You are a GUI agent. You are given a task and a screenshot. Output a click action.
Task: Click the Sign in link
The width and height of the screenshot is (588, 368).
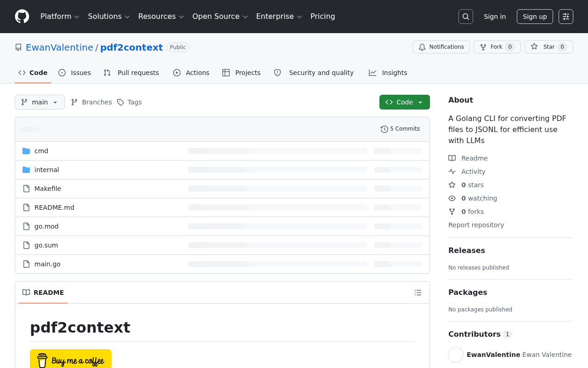coord(495,17)
